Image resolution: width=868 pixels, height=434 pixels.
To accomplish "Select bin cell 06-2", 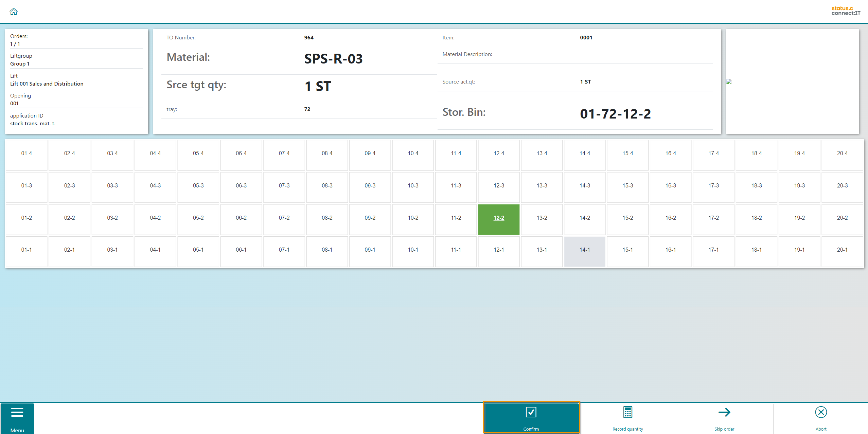I will point(241,218).
